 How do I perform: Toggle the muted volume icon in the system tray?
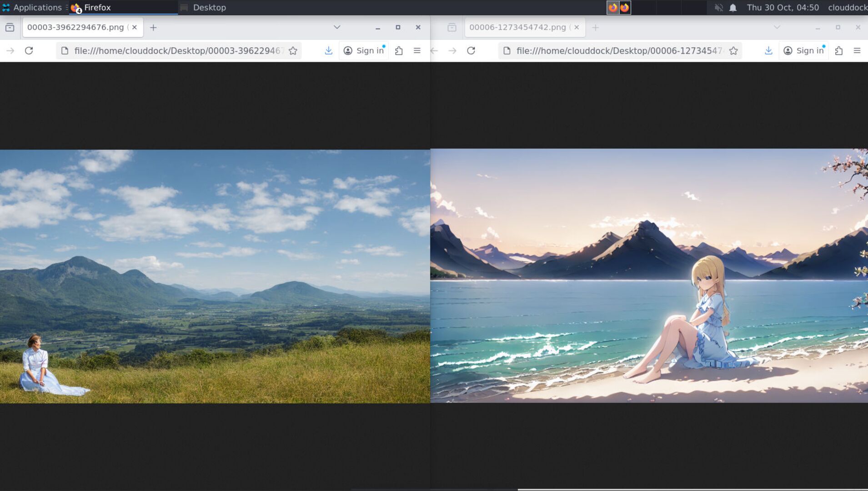[x=718, y=8]
